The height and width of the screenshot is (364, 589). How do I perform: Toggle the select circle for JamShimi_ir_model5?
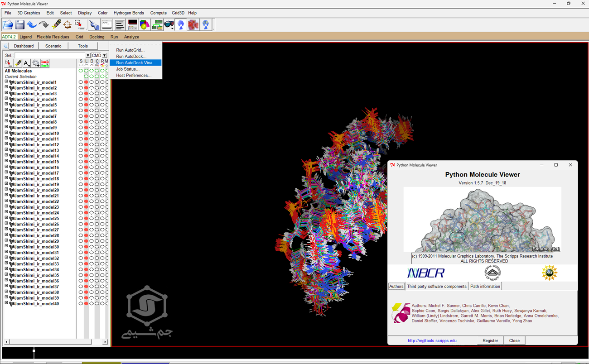click(x=81, y=105)
